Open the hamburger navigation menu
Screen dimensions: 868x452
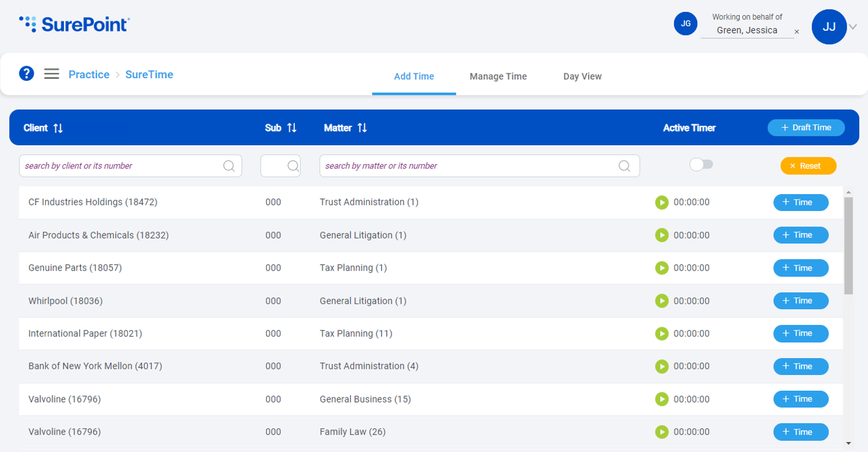[51, 74]
